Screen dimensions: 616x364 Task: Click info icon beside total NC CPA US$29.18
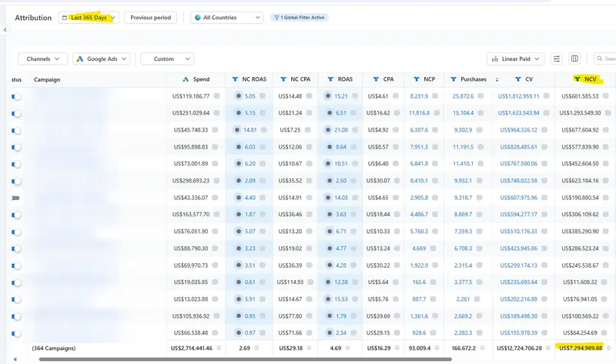(310, 348)
